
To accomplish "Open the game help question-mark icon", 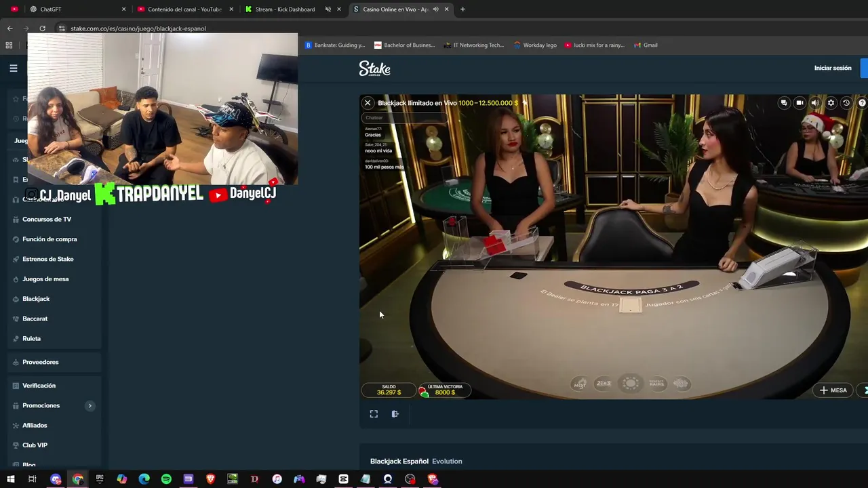I will (862, 103).
